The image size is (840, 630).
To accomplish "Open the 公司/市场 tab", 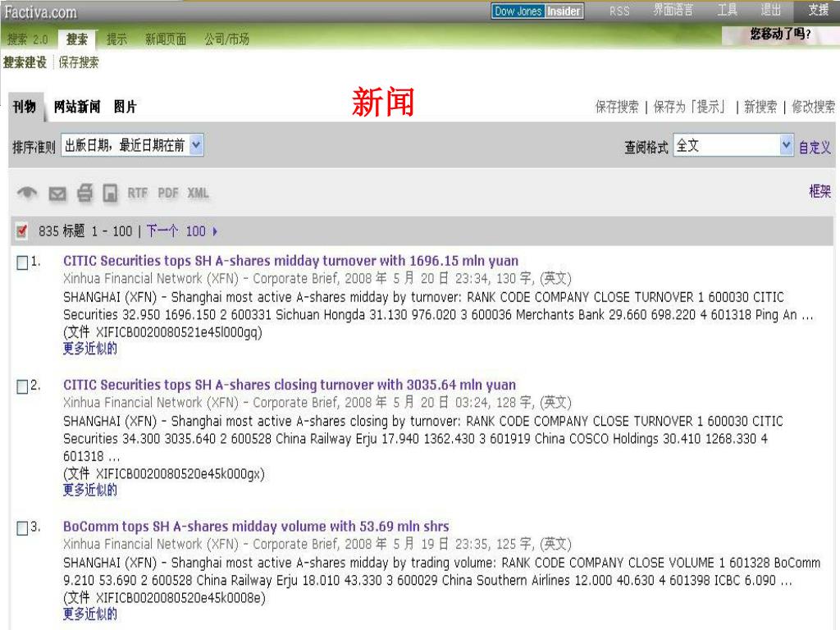I will click(226, 39).
